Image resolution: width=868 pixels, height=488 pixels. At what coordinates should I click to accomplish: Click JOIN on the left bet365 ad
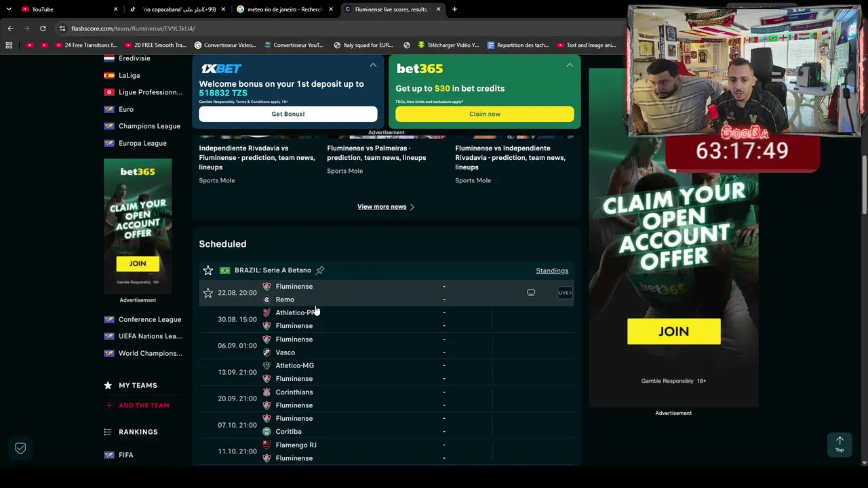(x=138, y=264)
